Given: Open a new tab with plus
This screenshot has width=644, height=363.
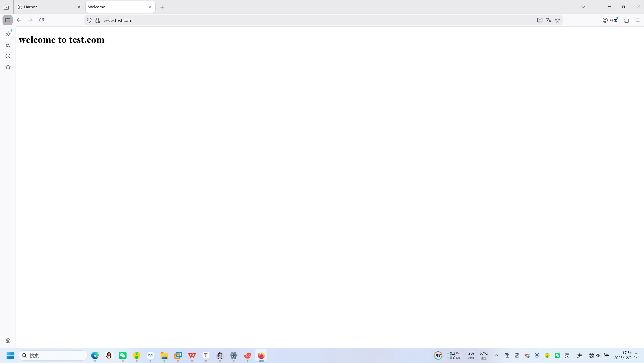Looking at the screenshot, I should tap(162, 7).
